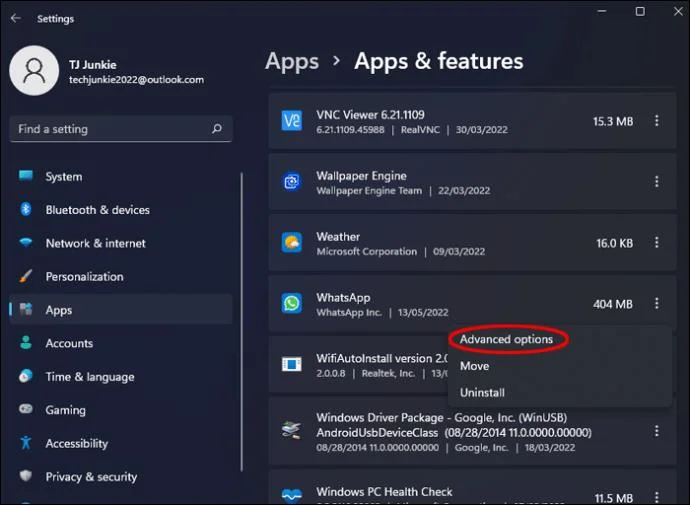Choose Move from the context menu
This screenshot has width=690, height=505.
(x=474, y=366)
